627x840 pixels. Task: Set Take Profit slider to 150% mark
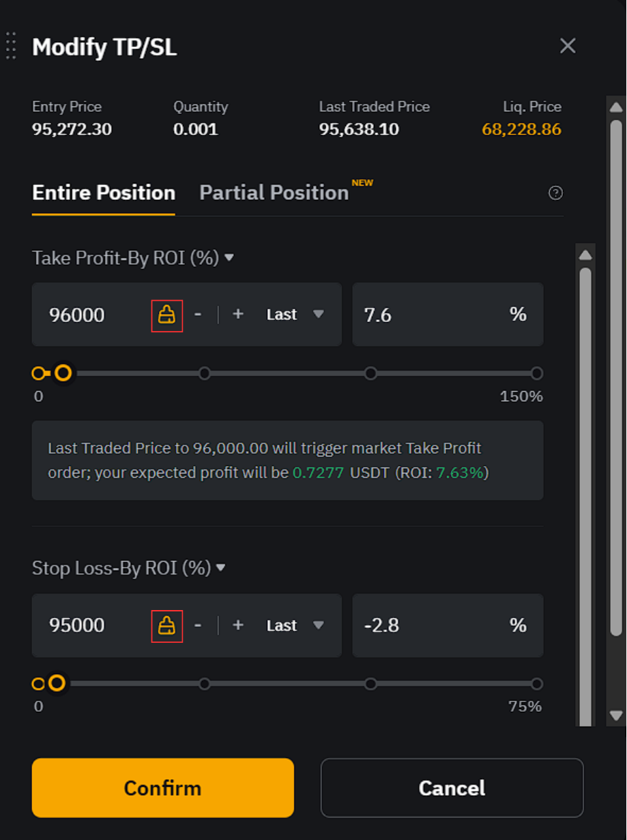click(x=537, y=373)
